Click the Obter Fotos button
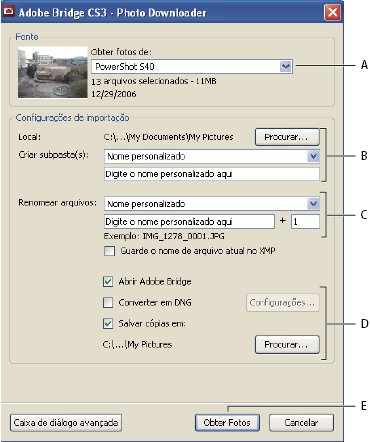 point(227,423)
